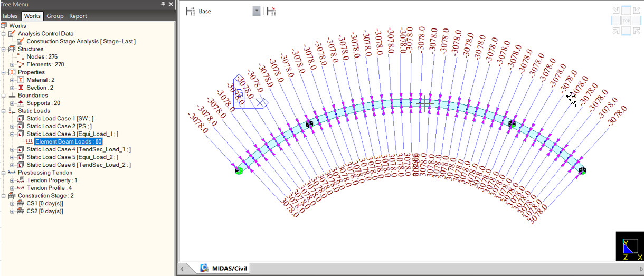644x276 pixels.
Task: Expand the Tendon Profile : 4 node
Action: (x=12, y=188)
